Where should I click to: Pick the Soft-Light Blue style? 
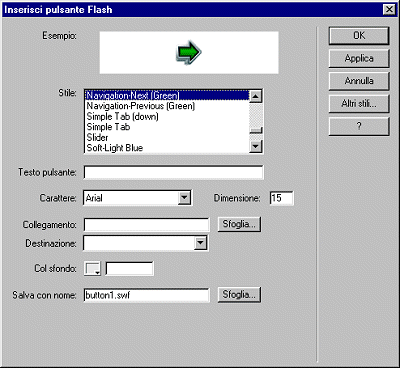click(167, 148)
